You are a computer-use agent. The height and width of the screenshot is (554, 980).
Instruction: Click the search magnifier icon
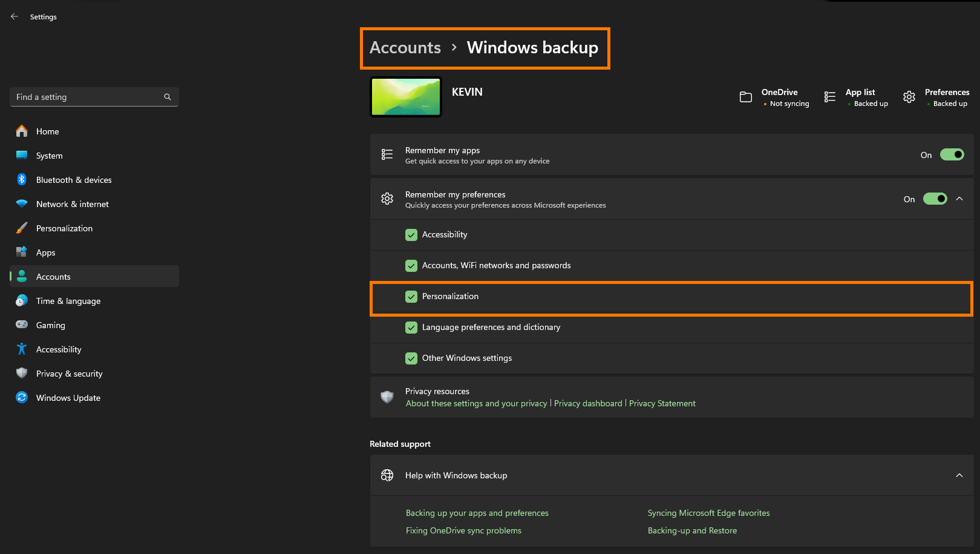[x=168, y=97]
